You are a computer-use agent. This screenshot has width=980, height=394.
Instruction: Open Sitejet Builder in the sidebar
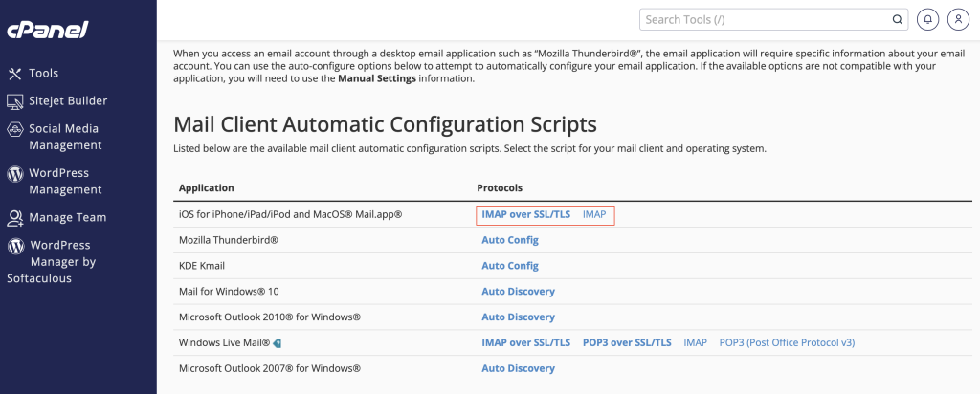(68, 101)
